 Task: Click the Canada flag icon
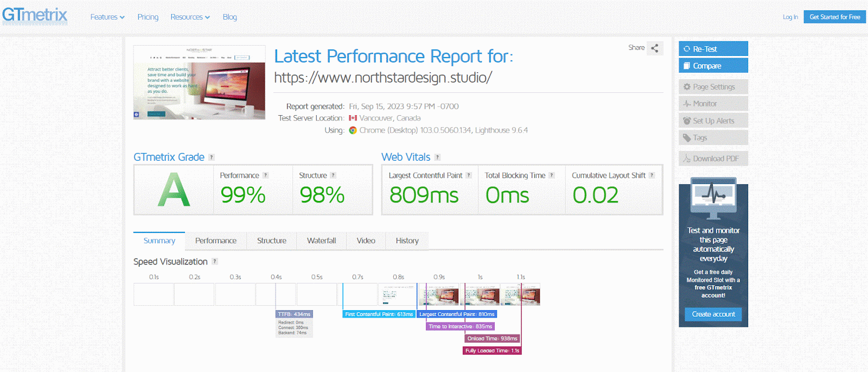(x=353, y=118)
